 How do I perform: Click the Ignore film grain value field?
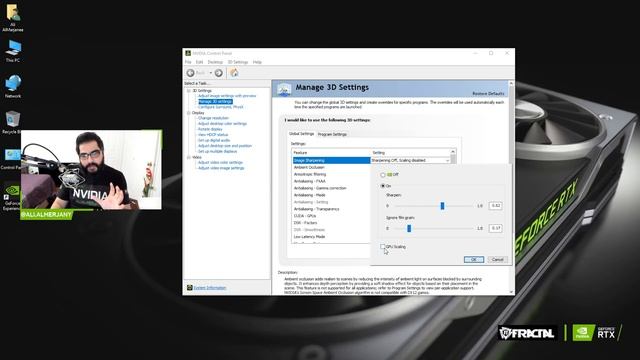tap(496, 228)
